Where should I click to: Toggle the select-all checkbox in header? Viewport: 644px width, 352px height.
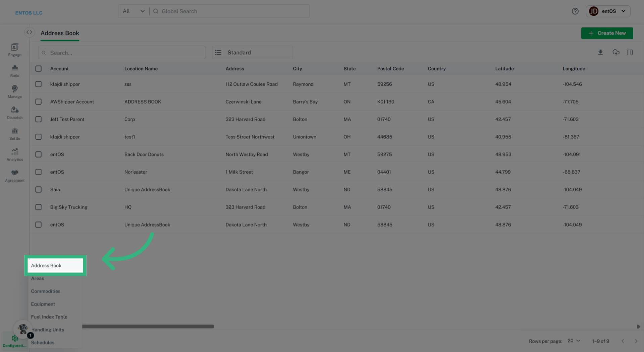click(x=39, y=69)
